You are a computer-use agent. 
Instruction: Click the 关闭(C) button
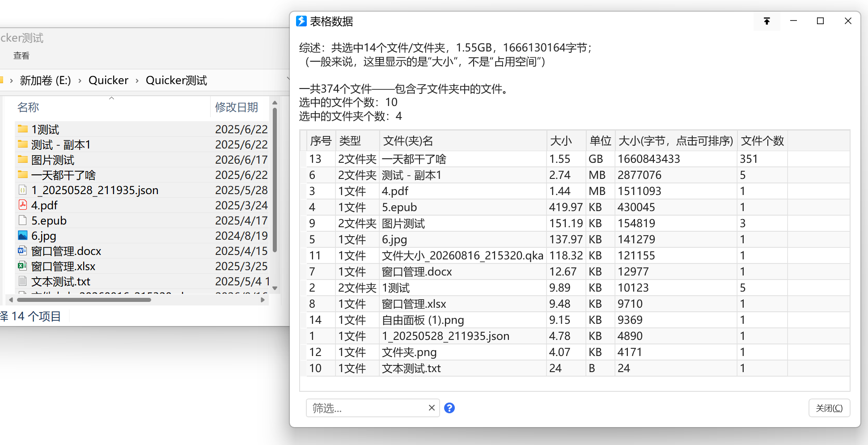tap(829, 408)
